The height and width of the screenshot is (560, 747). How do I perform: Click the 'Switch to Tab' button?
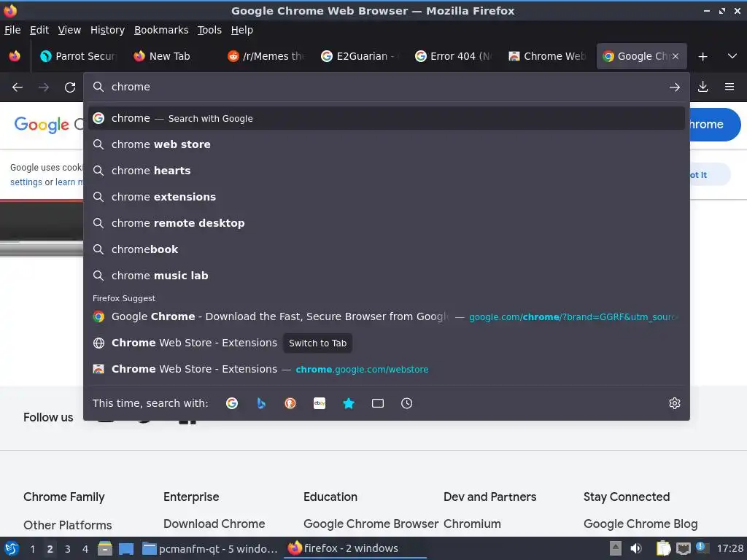(x=318, y=343)
